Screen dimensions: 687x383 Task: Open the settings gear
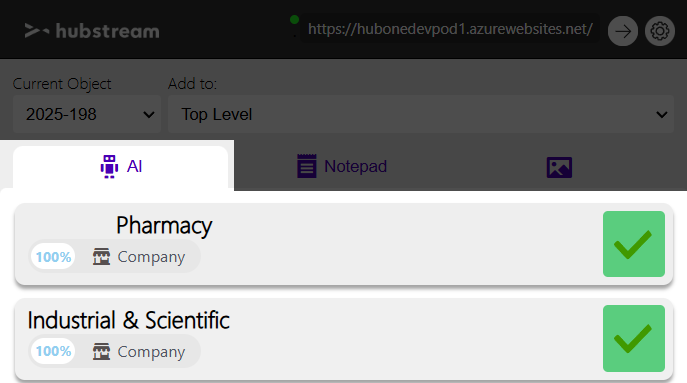click(x=659, y=31)
